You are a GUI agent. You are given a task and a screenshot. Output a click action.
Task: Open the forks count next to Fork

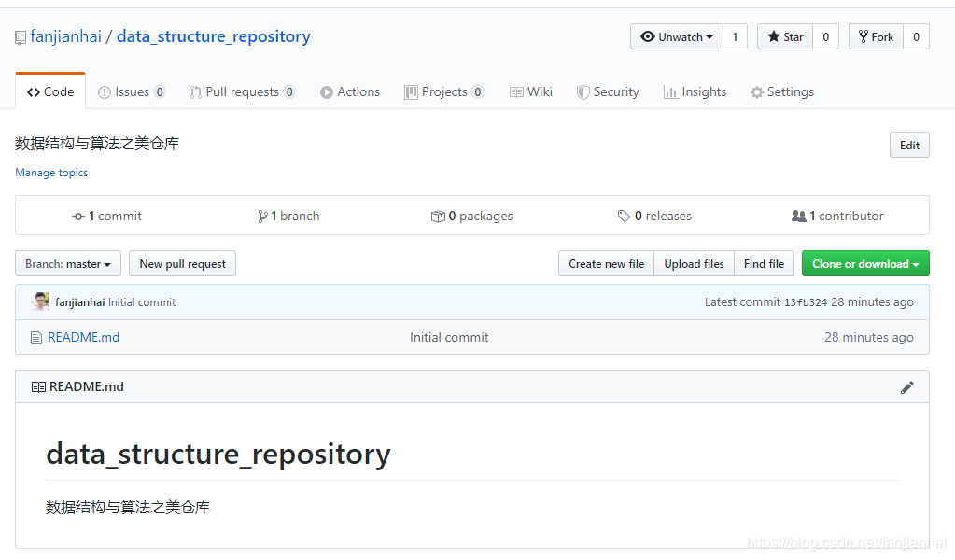[916, 36]
